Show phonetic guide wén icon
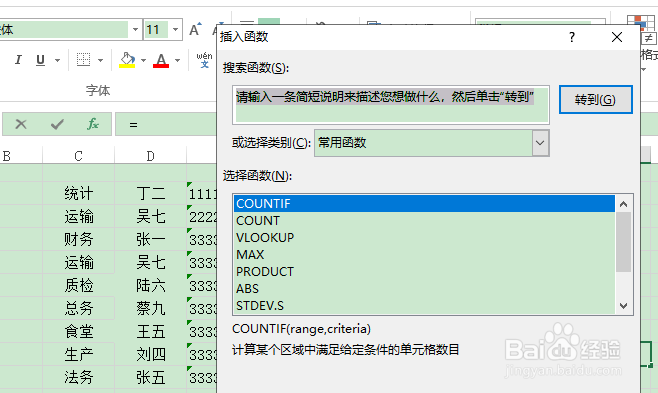658x393 pixels. pos(204,60)
